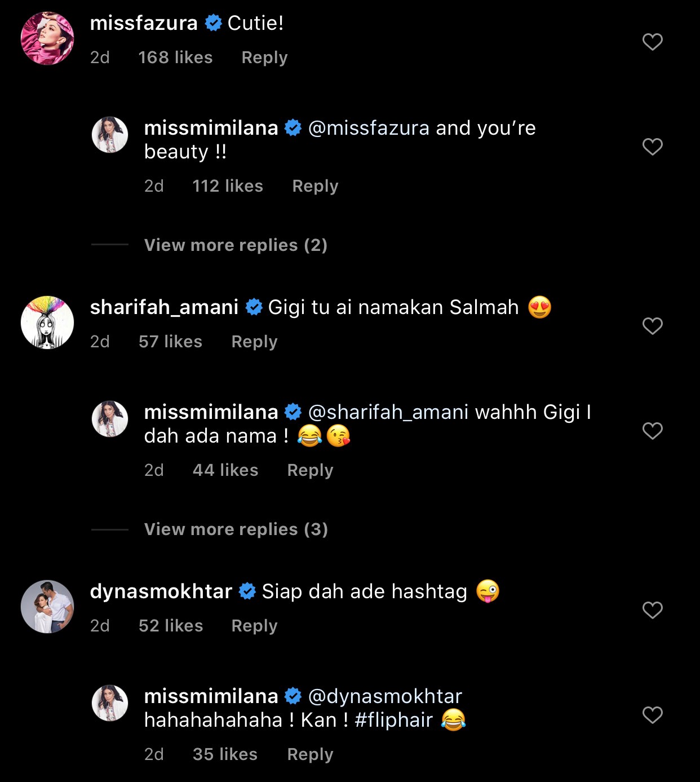Reply to dynasmokhtar's comment

pyautogui.click(x=254, y=626)
